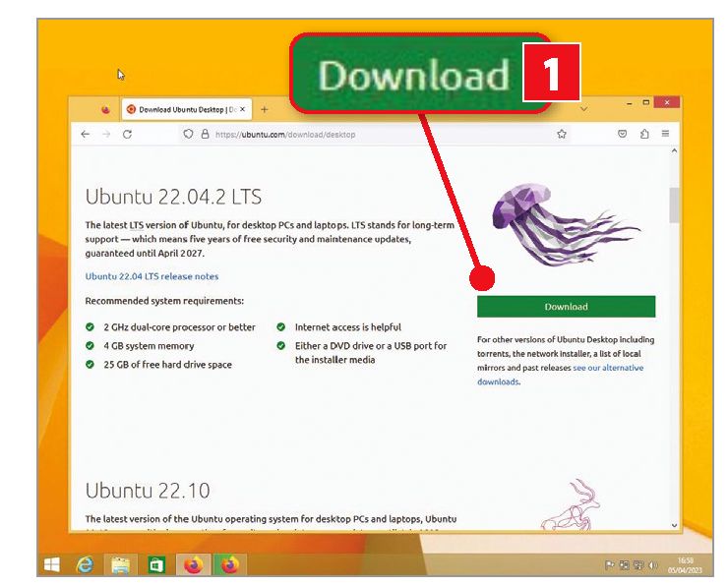Viewport: 728px width, 586px height.
Task: Click the taskbar clock showing date
Action: (x=685, y=565)
